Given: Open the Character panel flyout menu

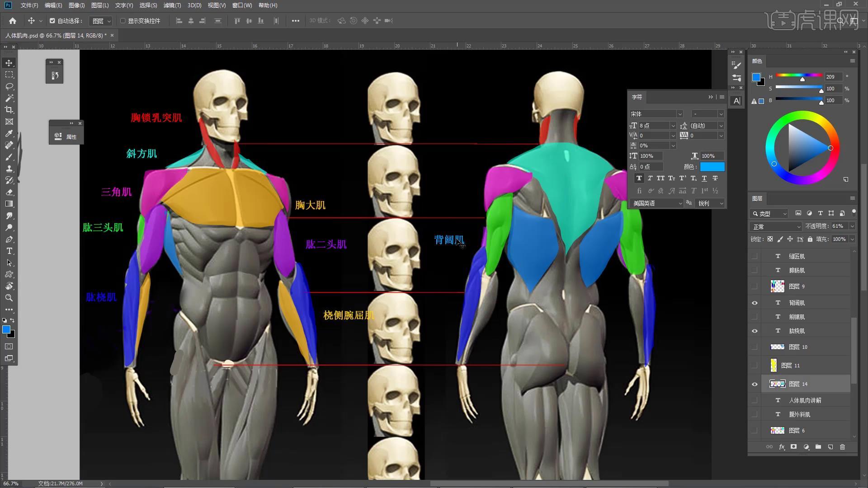Looking at the screenshot, I should (722, 97).
